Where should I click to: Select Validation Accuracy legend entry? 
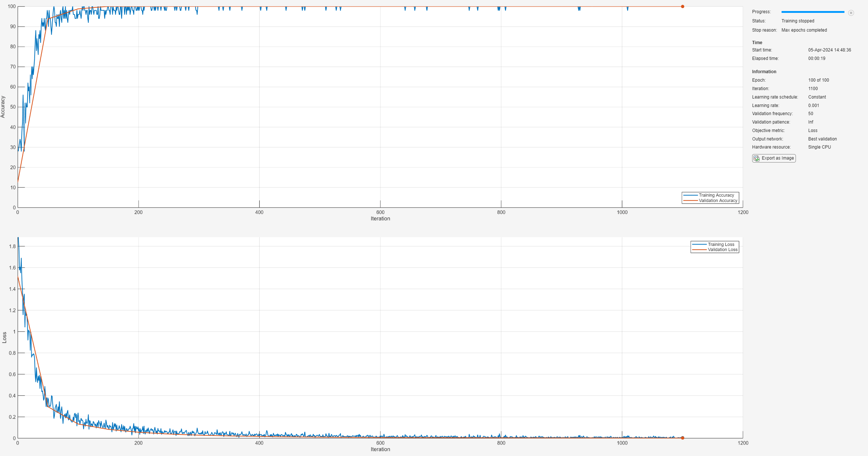tap(718, 201)
